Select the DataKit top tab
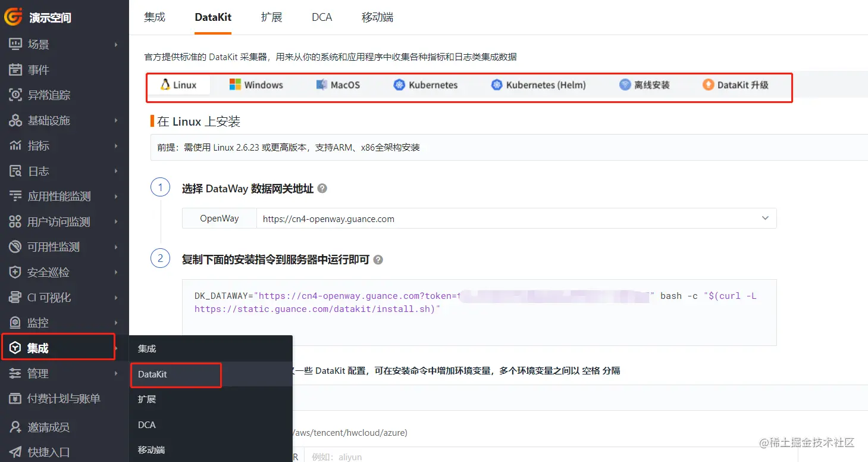 (x=213, y=17)
